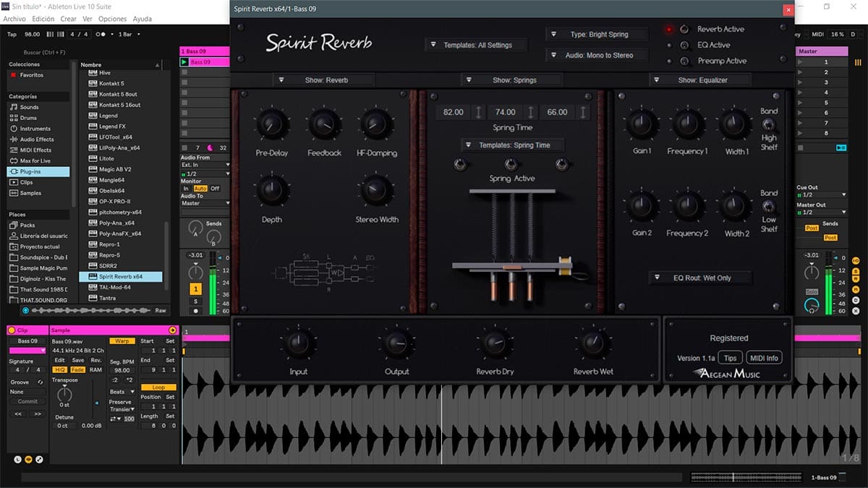868x488 pixels.
Task: Open the Audio To Master dropdown
Action: pos(205,203)
